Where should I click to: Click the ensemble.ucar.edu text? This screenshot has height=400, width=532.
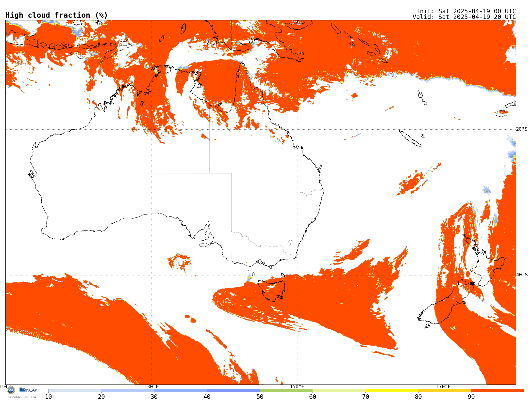coord(22,397)
